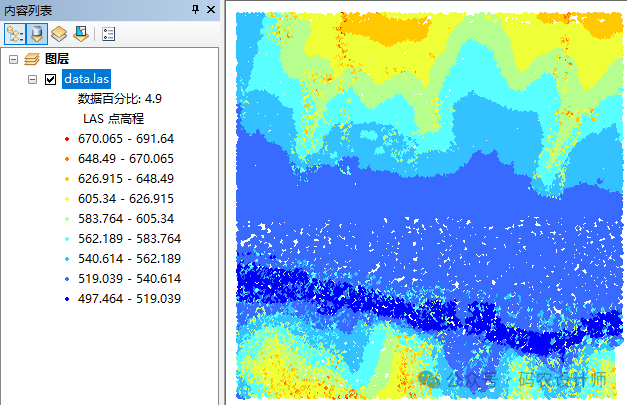Image resolution: width=627 pixels, height=405 pixels.
Task: Click the 数据百分比: 4.9 label
Action: tap(119, 99)
